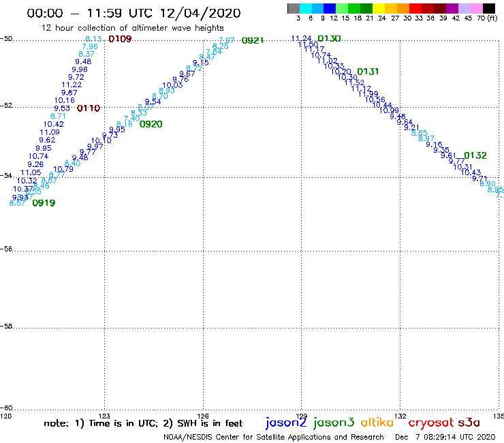Click the 11.22 wave height value
504x443 pixels.
coord(72,85)
